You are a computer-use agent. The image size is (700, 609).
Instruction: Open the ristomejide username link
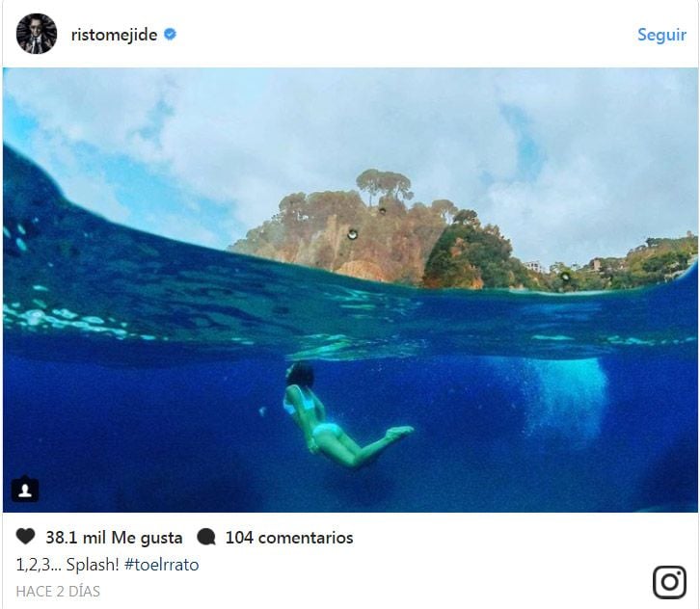coord(115,35)
